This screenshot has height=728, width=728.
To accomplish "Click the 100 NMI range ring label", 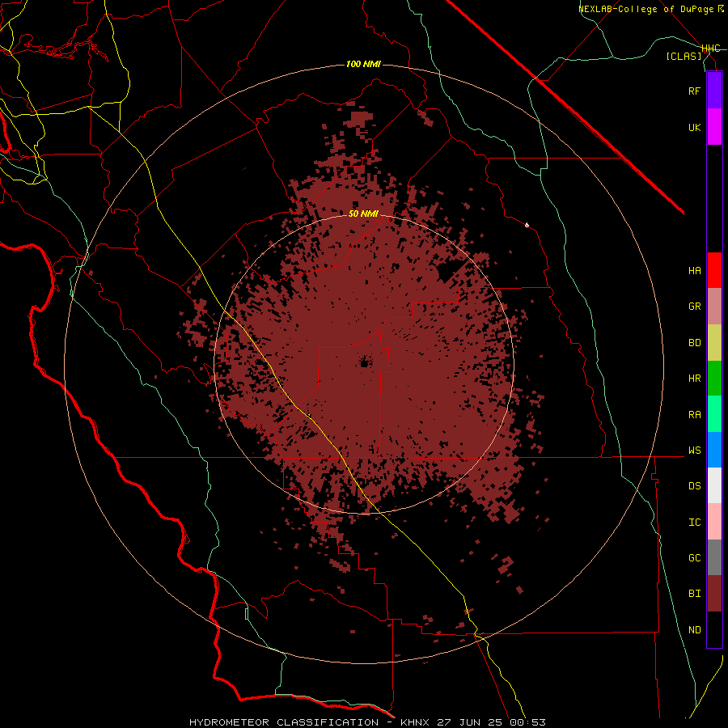I will 363,64.
